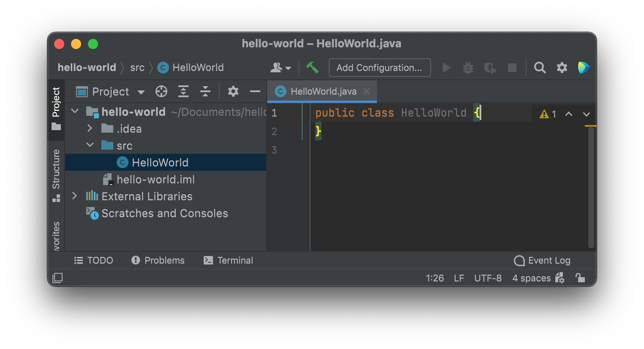The height and width of the screenshot is (349, 644).
Task: Select External Libraries in tree
Action: (166, 196)
